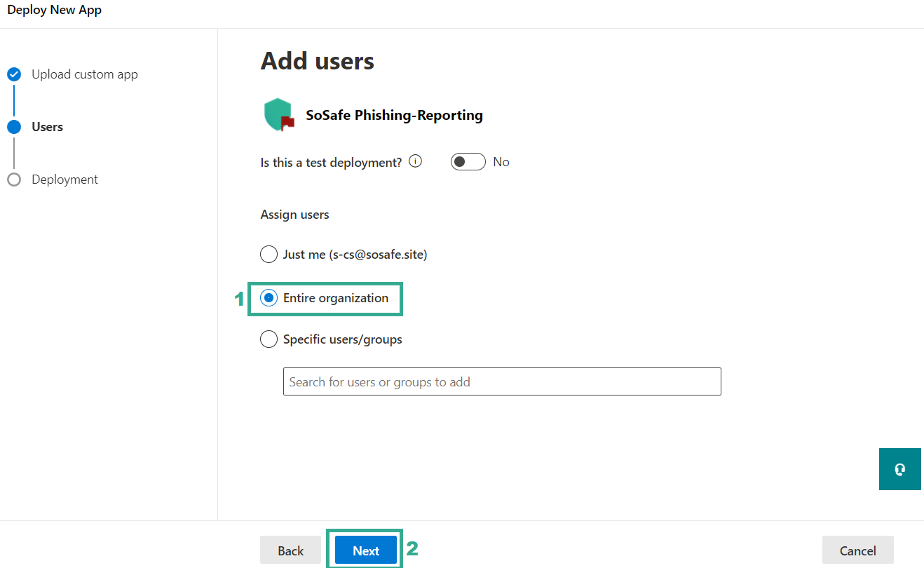Select the 'Entire organization' radio button
924x568 pixels.
[269, 298]
